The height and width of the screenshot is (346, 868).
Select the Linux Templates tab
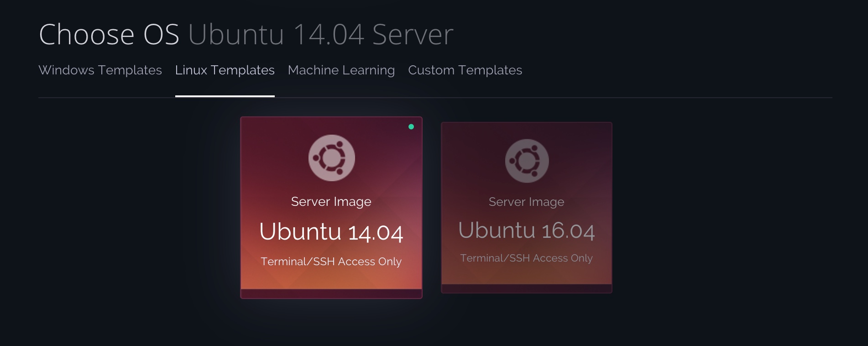coord(225,70)
